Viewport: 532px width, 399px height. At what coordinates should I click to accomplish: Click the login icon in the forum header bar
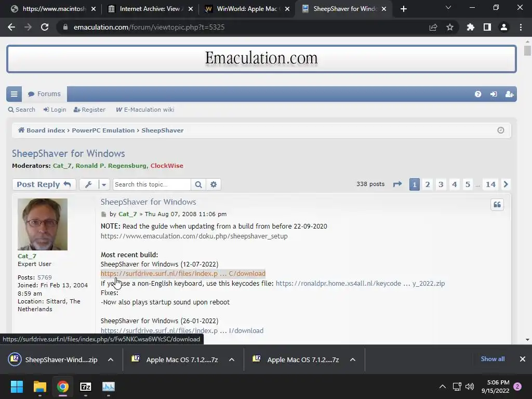(x=494, y=94)
